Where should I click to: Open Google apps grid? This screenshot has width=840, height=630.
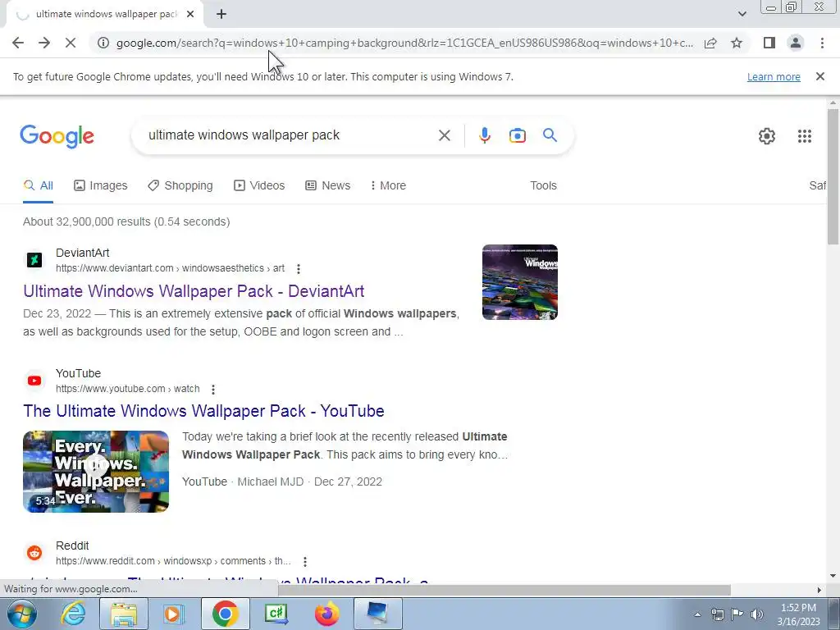(x=805, y=136)
